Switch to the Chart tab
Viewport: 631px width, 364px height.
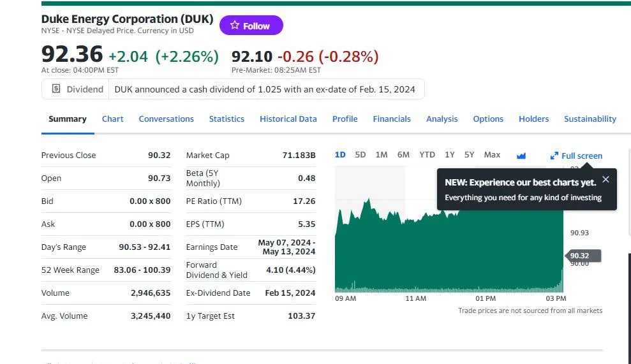[112, 119]
